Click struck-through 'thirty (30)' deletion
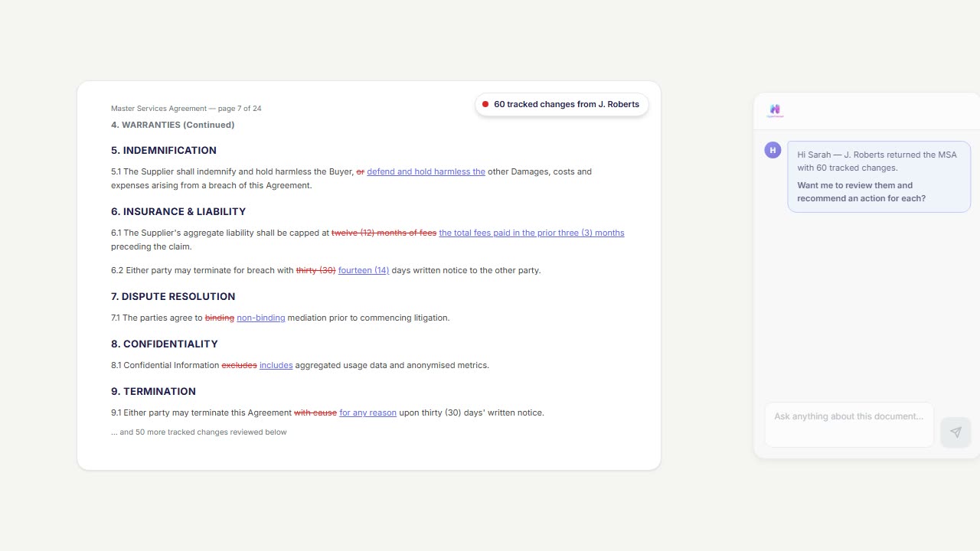 315,270
